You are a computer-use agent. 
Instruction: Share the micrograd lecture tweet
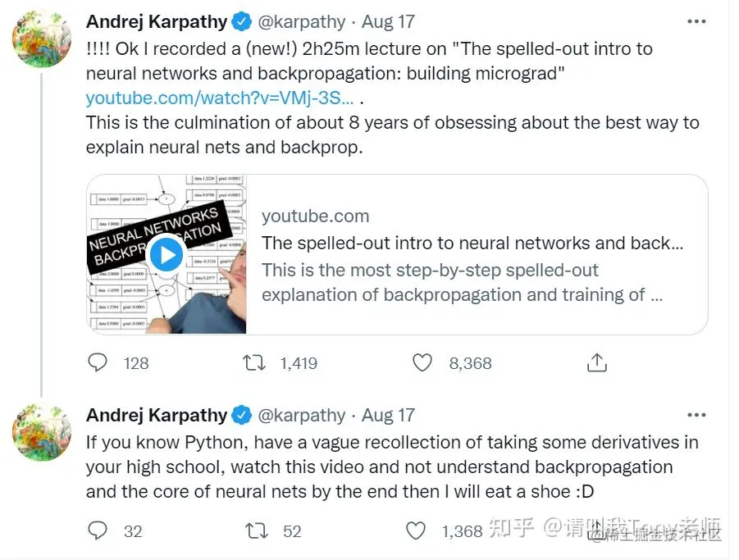[597, 362]
